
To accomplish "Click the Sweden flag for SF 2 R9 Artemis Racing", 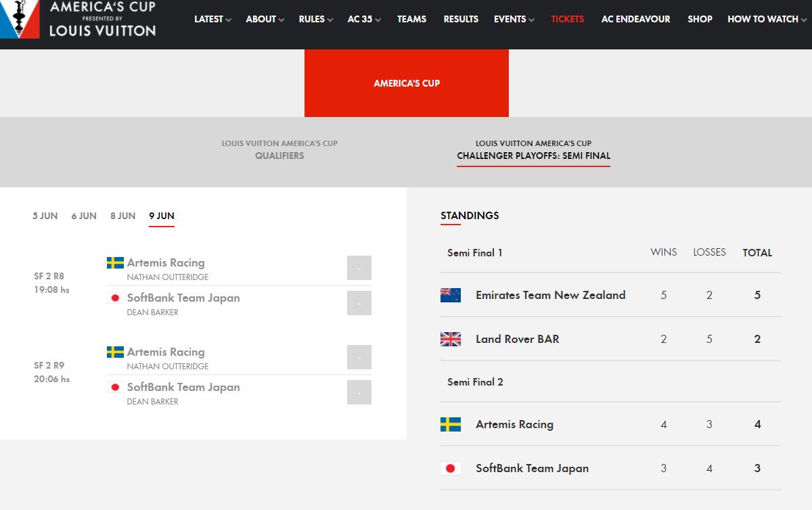I will pos(115,352).
